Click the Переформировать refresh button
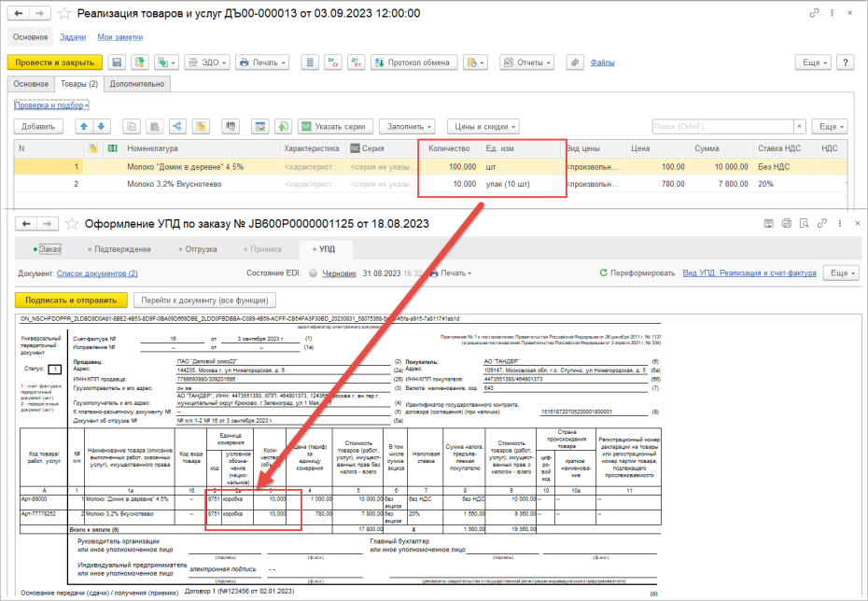868x601 pixels. pyautogui.click(x=637, y=273)
